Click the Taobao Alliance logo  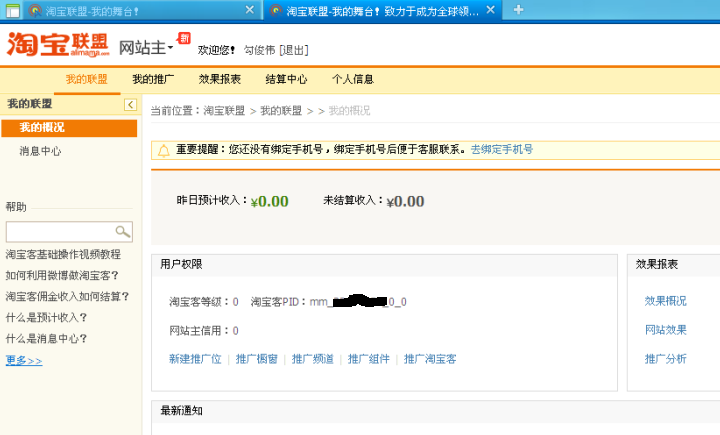(58, 45)
